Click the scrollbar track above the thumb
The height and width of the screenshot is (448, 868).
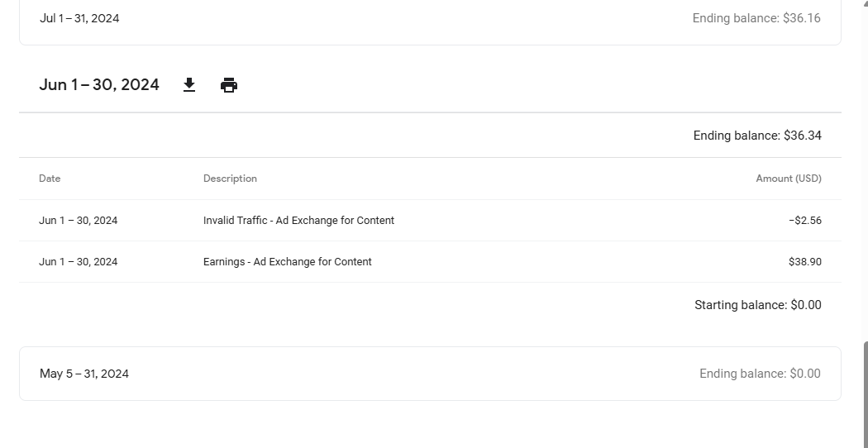(x=865, y=172)
